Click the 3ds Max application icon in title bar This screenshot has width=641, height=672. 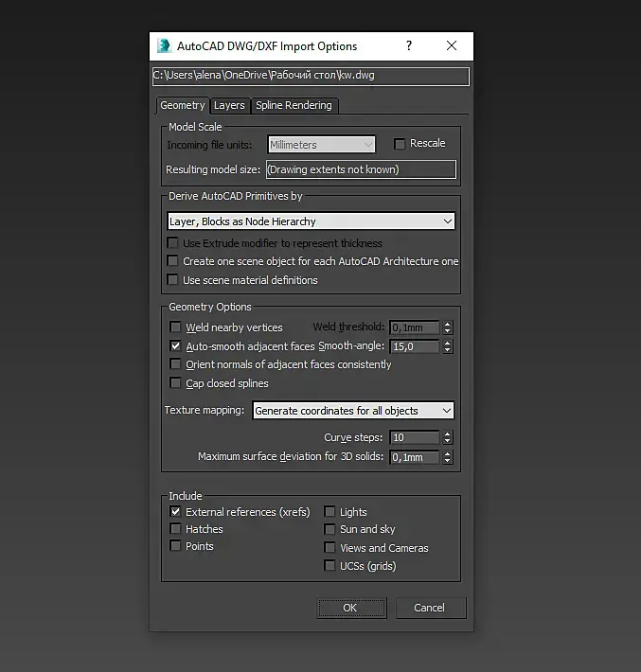click(164, 45)
